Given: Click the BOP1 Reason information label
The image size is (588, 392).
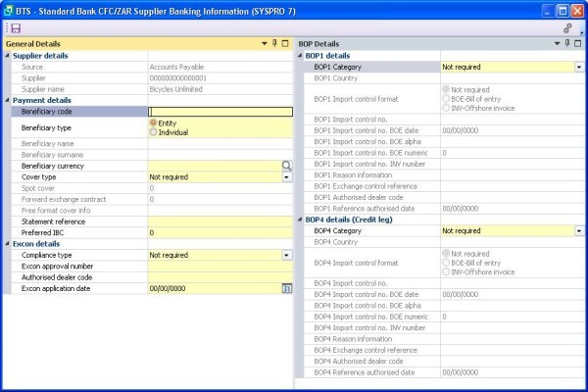Looking at the screenshot, I should pos(353,175).
